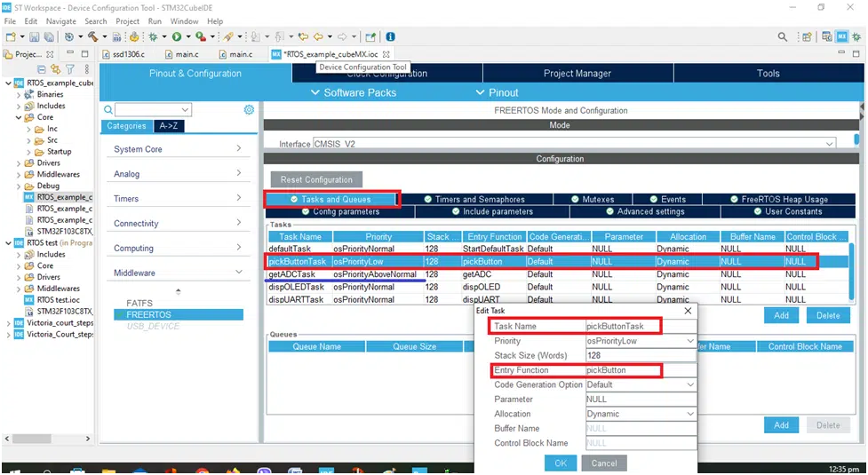Click Cancel in the Edit Task dialog
Screen dimensions: 868x475
click(604, 463)
